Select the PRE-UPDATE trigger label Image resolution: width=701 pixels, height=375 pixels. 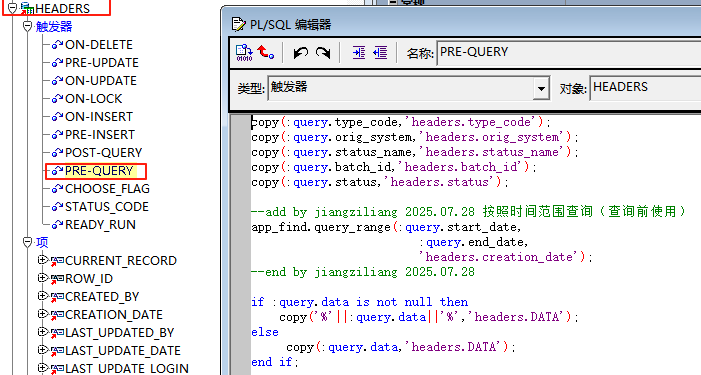click(102, 63)
